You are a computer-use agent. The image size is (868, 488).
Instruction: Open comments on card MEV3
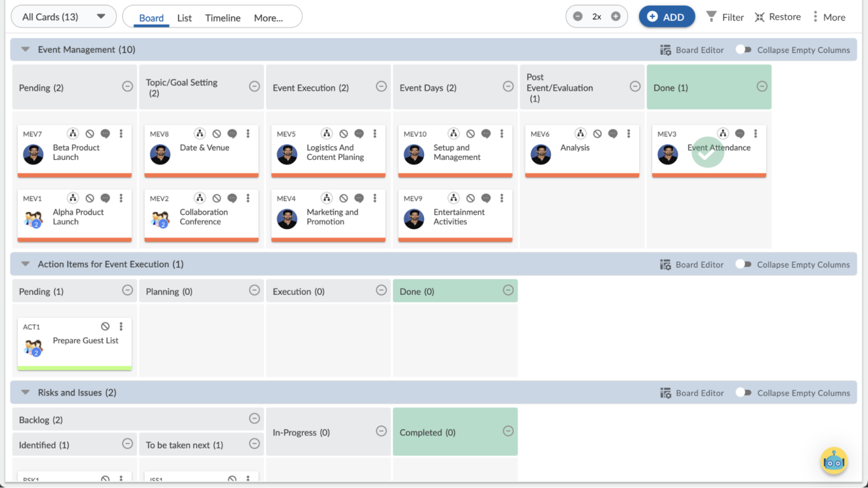(740, 133)
